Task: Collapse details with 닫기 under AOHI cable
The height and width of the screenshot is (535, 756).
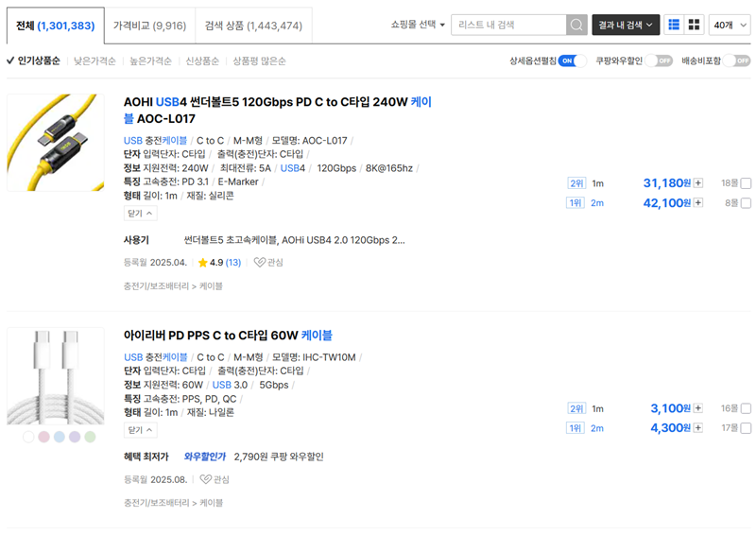Action: [x=140, y=214]
